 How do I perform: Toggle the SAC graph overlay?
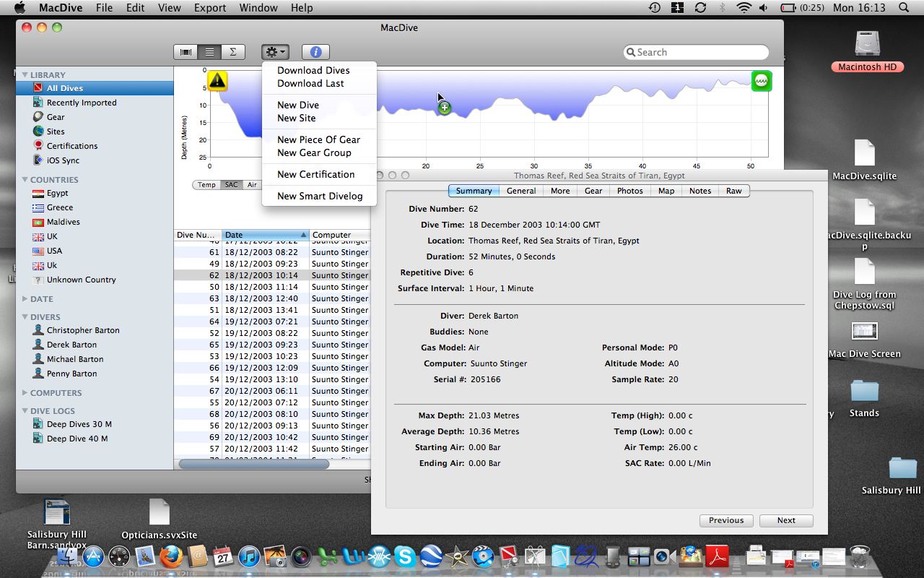coord(231,185)
